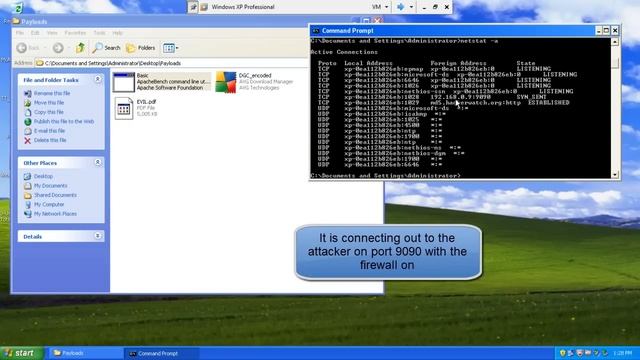Click Move this file link
The height and width of the screenshot is (360, 640).
click(x=49, y=103)
